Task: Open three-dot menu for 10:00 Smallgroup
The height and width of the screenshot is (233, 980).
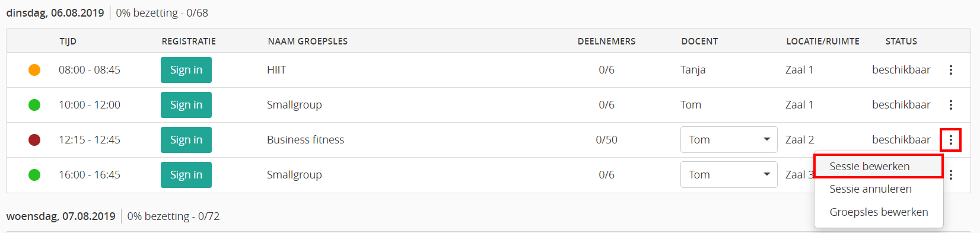Action: point(950,105)
